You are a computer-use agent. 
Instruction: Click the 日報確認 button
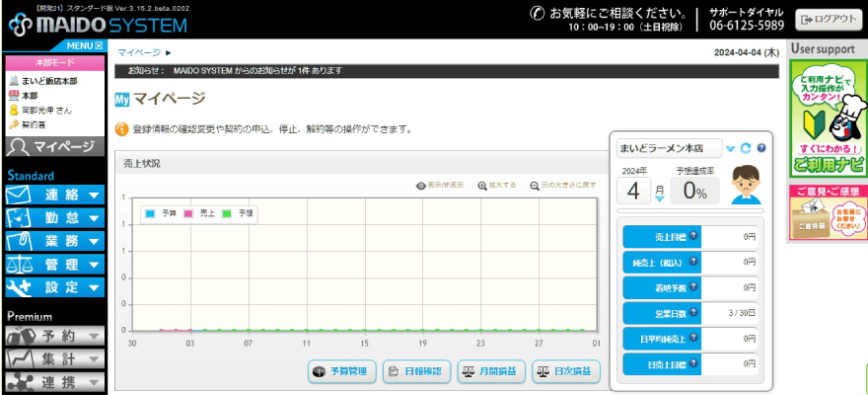point(417,371)
